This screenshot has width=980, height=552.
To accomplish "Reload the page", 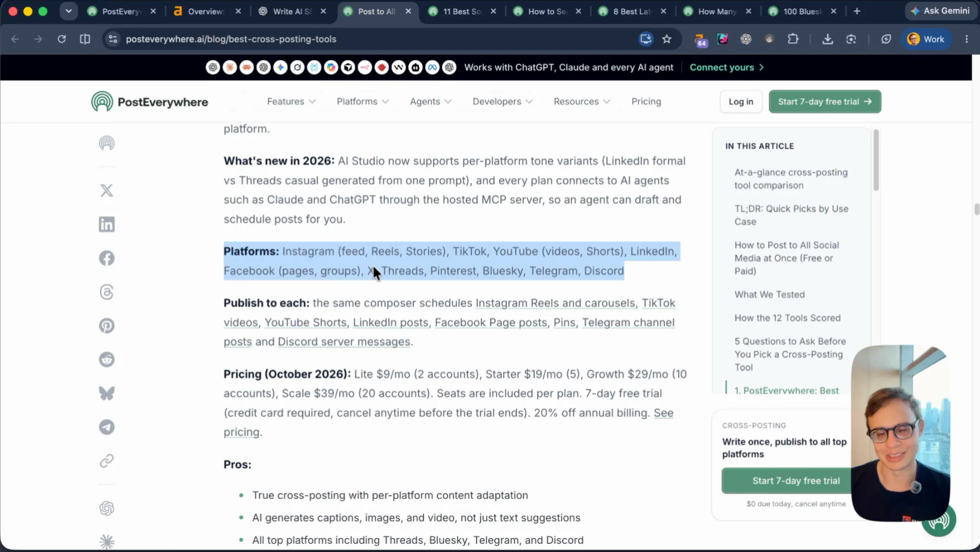I will point(61,39).
